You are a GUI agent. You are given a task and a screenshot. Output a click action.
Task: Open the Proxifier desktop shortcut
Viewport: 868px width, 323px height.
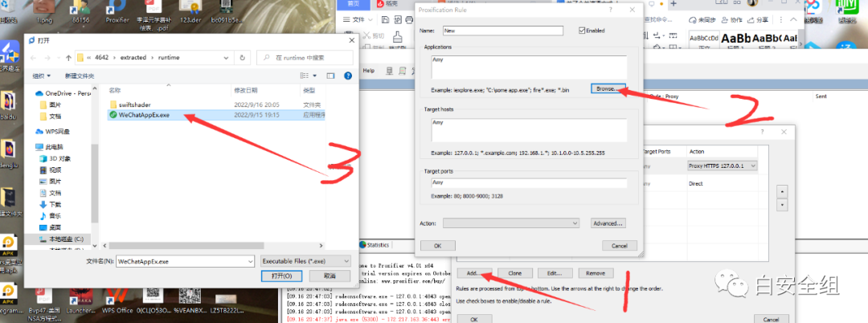(x=117, y=12)
